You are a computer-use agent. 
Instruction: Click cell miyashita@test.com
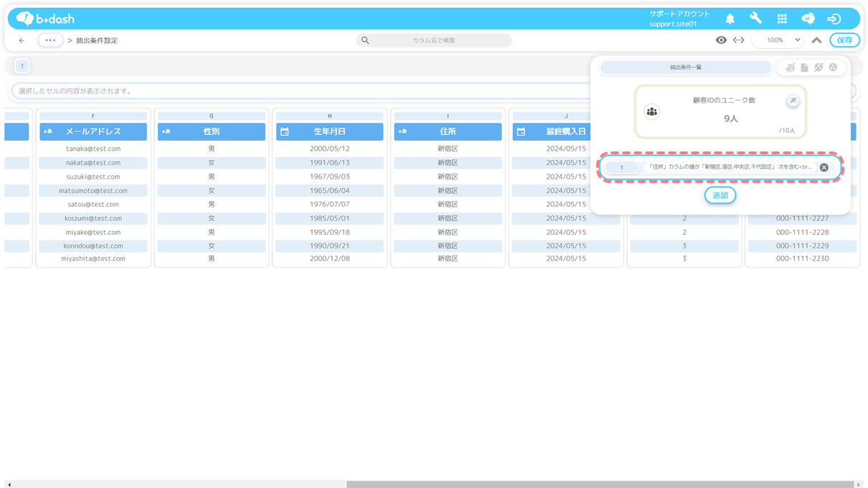tap(93, 259)
